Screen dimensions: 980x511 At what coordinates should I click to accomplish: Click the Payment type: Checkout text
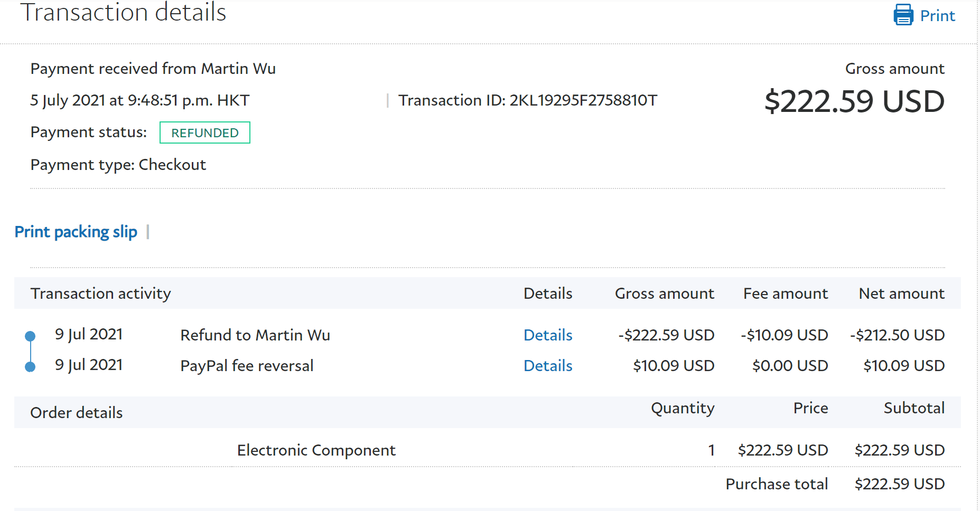[x=118, y=165]
